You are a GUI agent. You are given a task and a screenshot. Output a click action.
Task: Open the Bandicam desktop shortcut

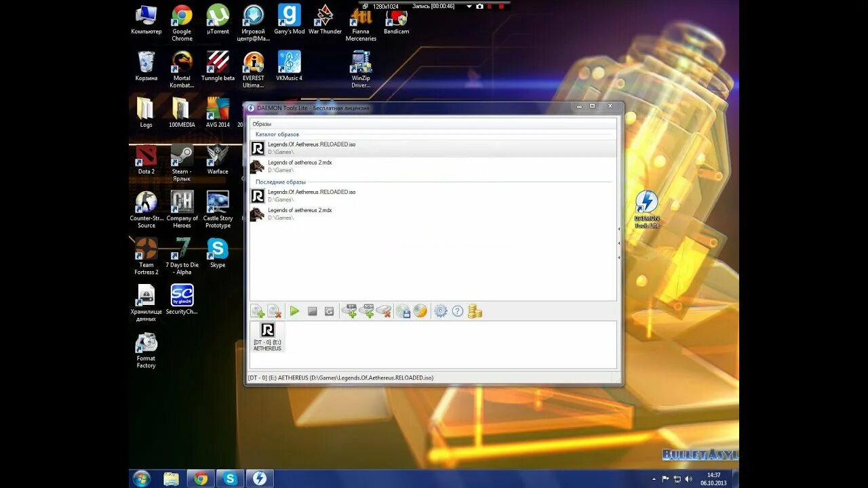point(396,20)
